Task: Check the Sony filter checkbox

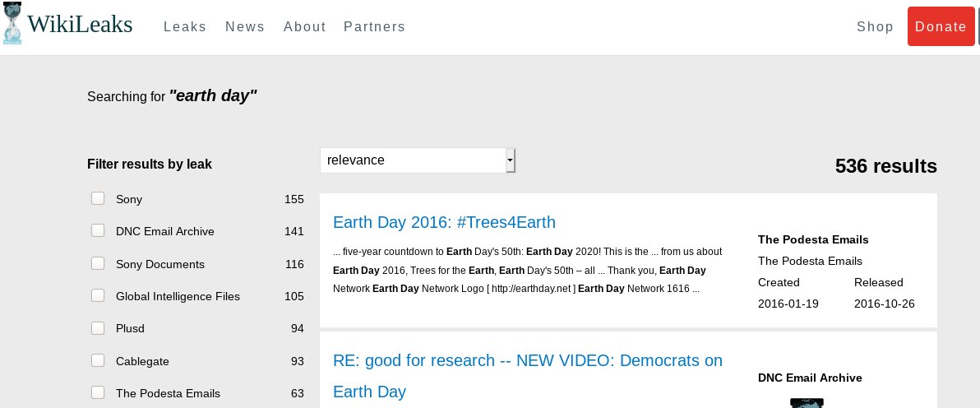Action: point(98,198)
